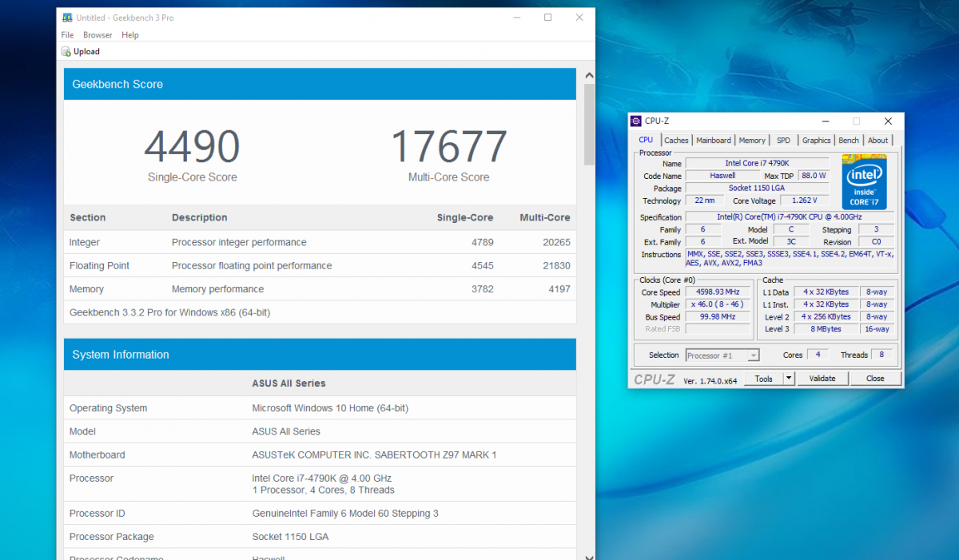Click the Core Speed value 4598.93 MHz

pos(718,292)
